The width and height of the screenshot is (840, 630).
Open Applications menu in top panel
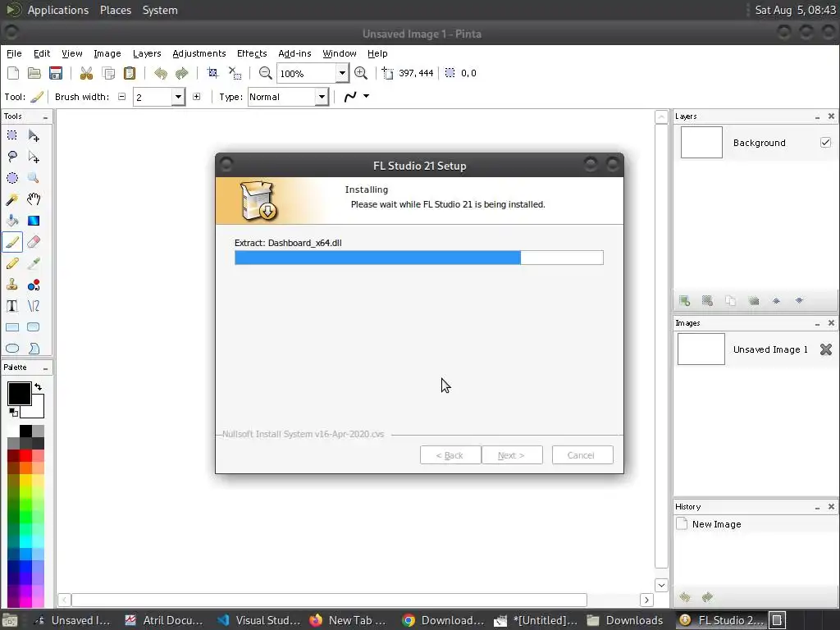[x=58, y=10]
